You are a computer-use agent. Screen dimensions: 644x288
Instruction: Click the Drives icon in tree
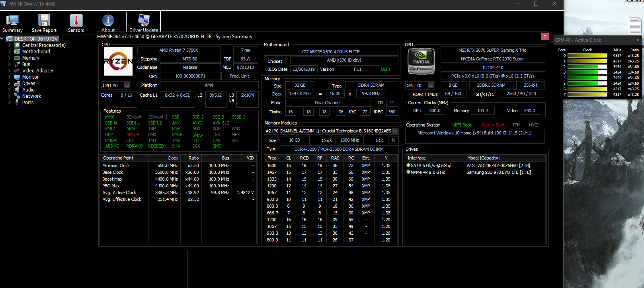(17, 83)
